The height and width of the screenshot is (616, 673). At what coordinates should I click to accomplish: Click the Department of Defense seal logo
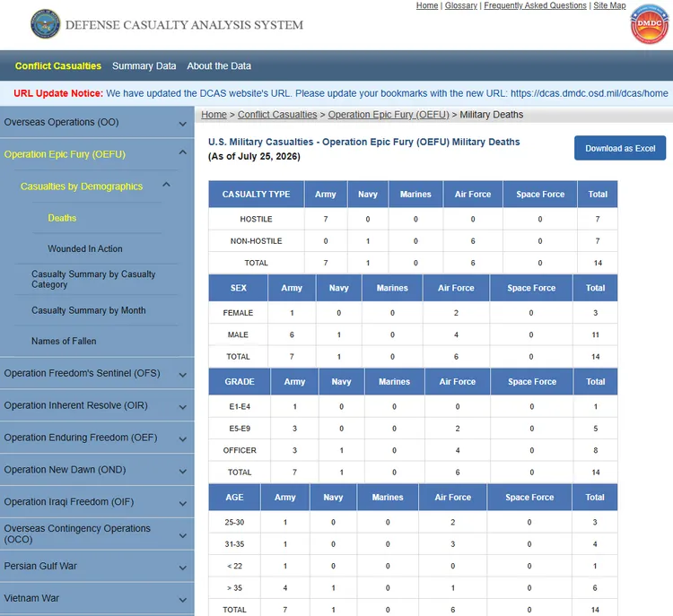(x=46, y=24)
